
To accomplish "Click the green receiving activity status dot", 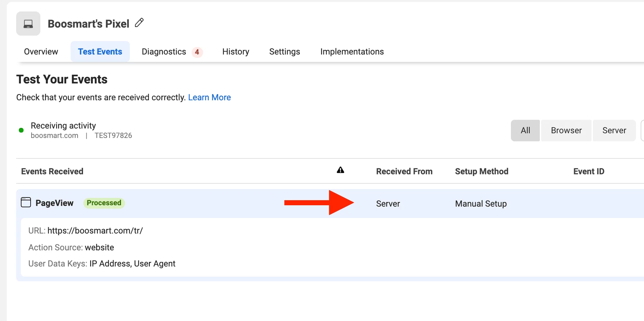I will point(21,130).
